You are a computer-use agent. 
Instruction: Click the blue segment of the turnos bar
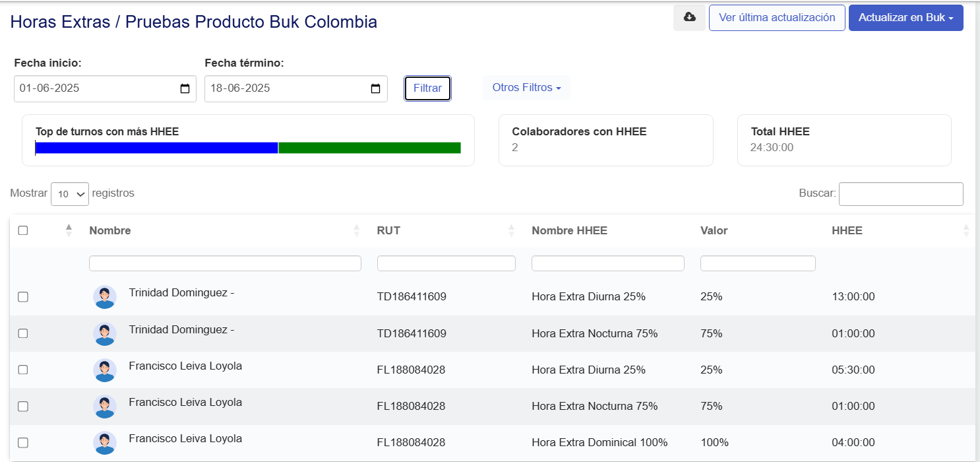(156, 148)
